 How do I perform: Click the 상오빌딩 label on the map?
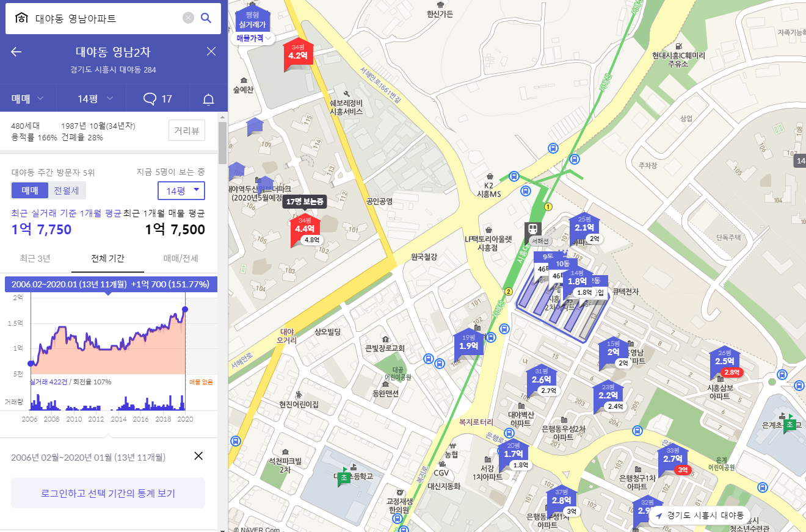tap(327, 332)
